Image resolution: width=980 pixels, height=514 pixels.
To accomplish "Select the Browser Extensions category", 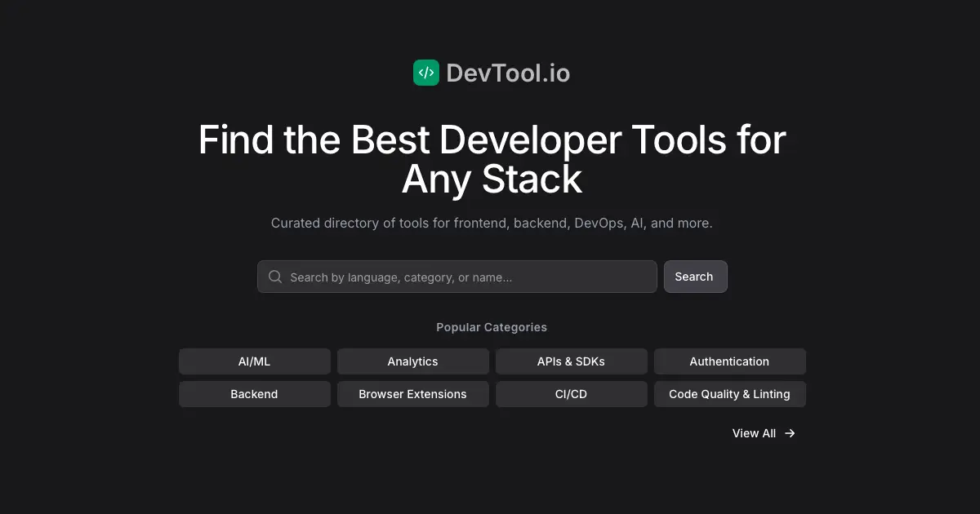I will [x=412, y=393].
